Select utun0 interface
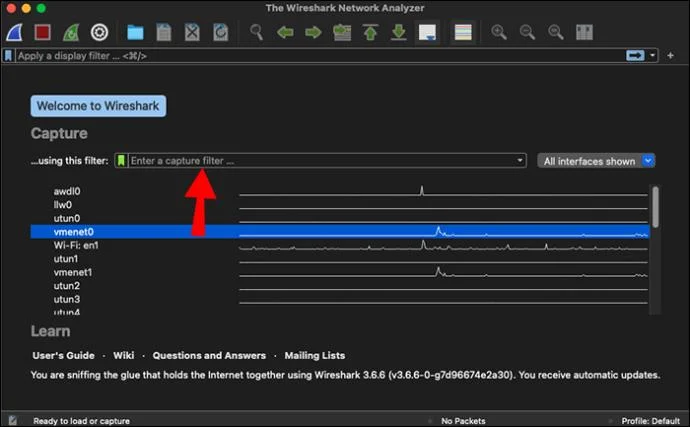Viewport: 690px width, 427px height. coord(67,219)
